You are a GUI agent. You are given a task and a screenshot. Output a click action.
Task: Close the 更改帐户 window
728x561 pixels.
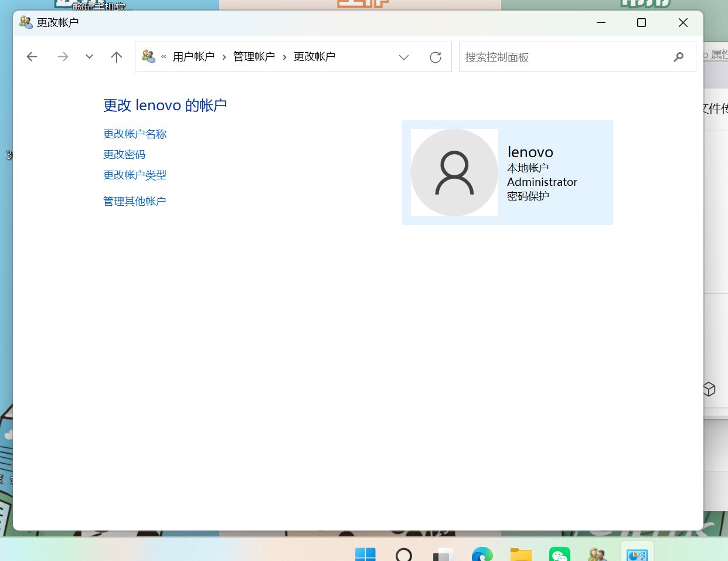click(683, 22)
